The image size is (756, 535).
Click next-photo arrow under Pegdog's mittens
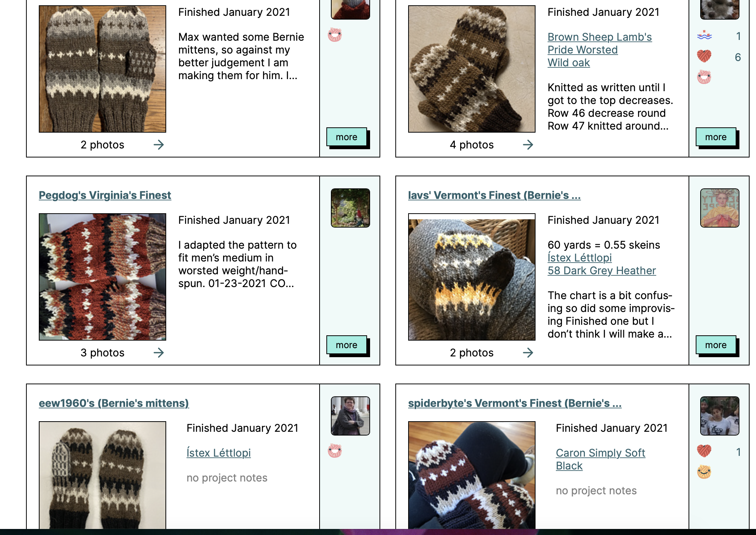tap(159, 353)
